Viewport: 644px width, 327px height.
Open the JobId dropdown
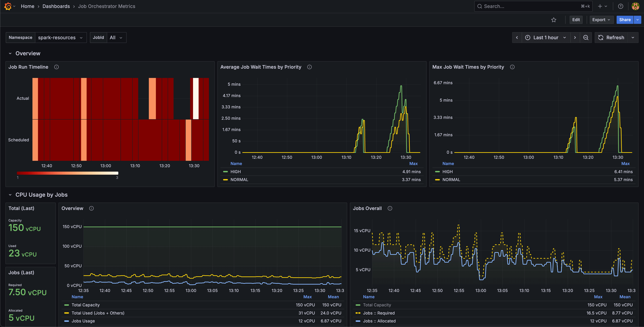116,37
